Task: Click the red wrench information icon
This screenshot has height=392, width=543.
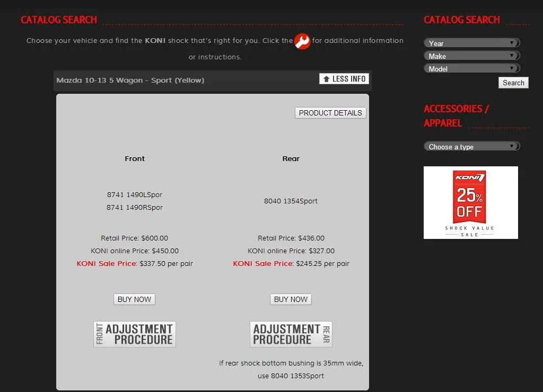Action: [302, 41]
